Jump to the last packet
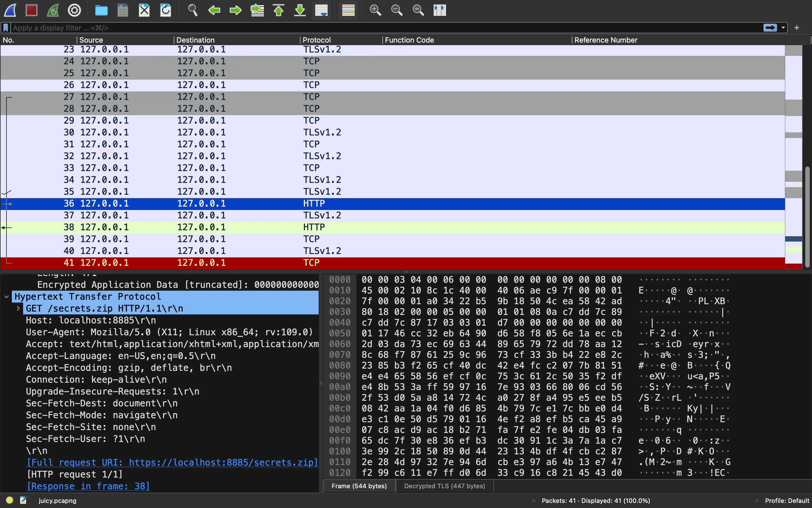 coord(300,10)
